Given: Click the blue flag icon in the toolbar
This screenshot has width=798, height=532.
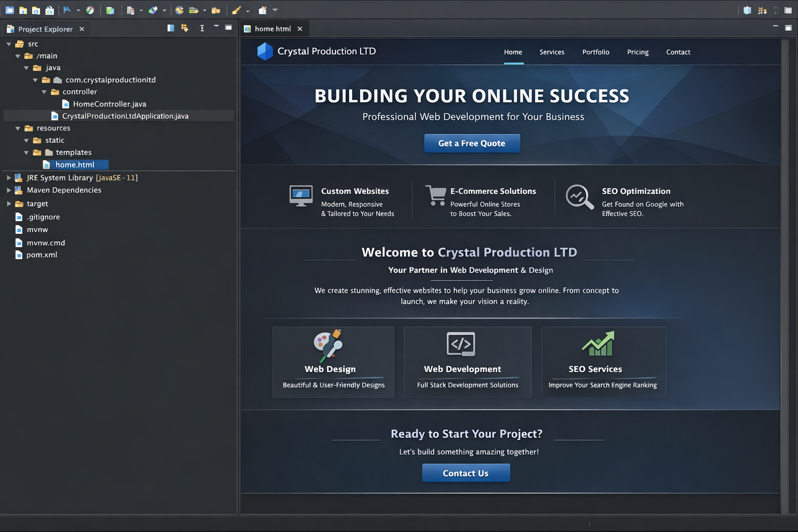Looking at the screenshot, I should click(67, 10).
